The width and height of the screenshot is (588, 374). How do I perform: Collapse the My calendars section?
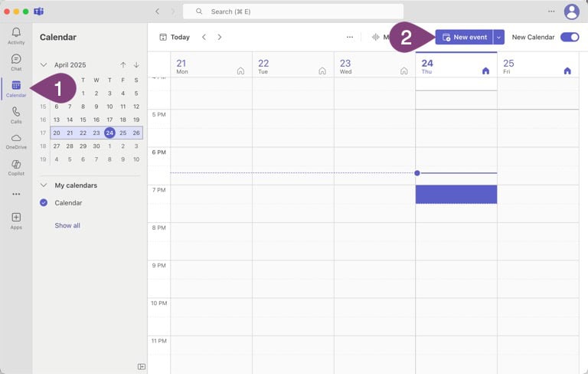(x=44, y=185)
